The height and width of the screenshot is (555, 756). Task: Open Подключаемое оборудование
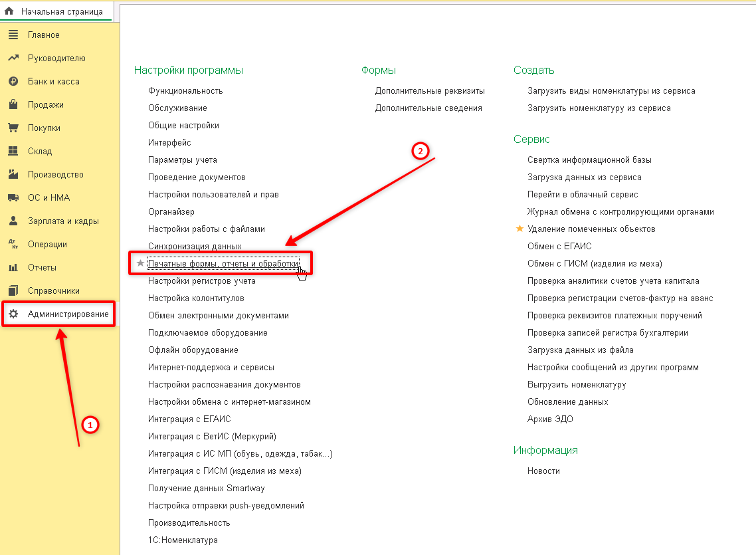click(x=208, y=333)
